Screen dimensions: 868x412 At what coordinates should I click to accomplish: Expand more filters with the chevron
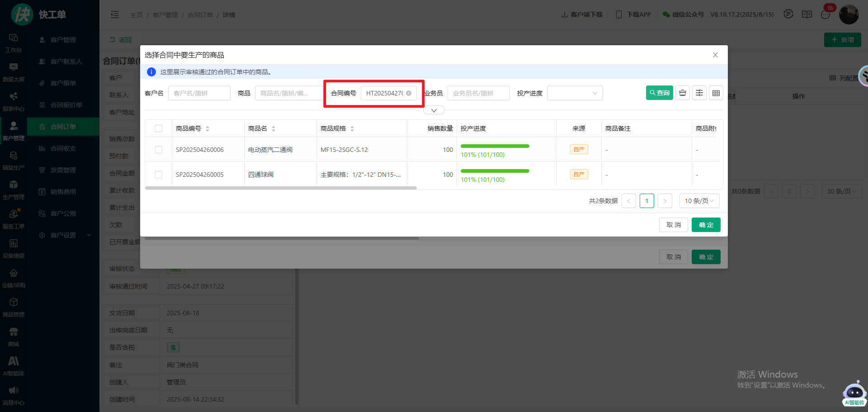tap(434, 110)
